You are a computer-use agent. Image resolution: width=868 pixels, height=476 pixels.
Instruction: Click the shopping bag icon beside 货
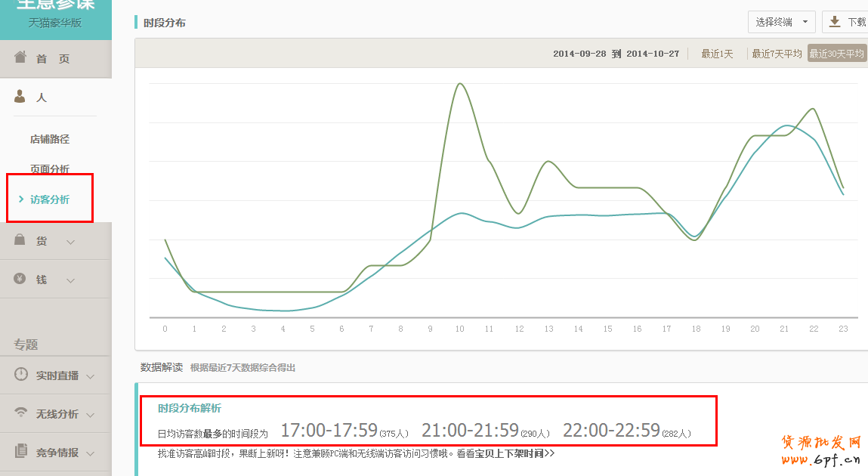click(x=20, y=240)
